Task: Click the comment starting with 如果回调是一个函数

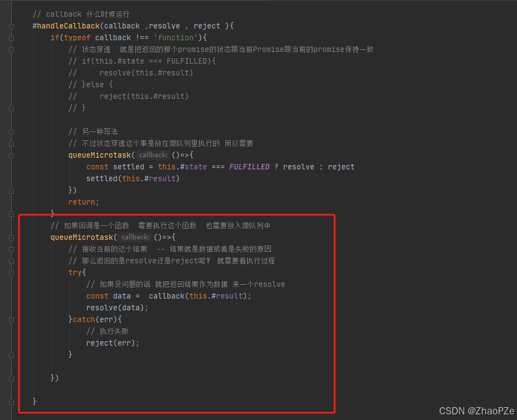Action: (x=161, y=225)
